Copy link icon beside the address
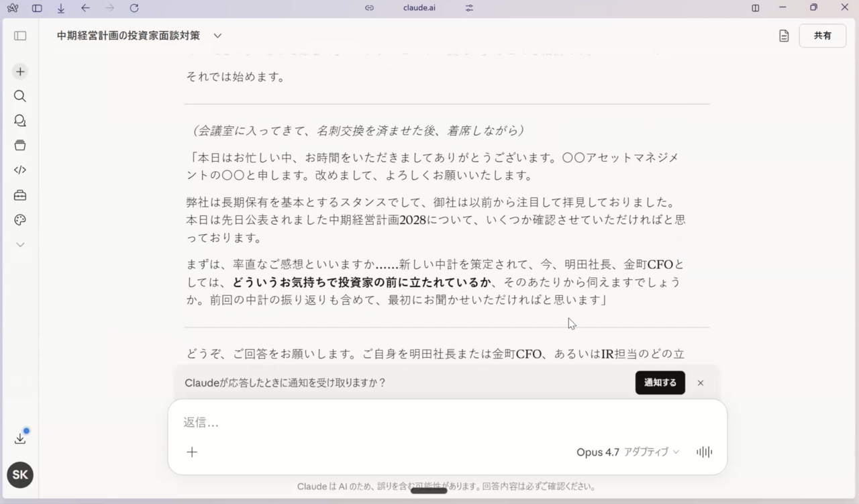The image size is (859, 504). 369,8
